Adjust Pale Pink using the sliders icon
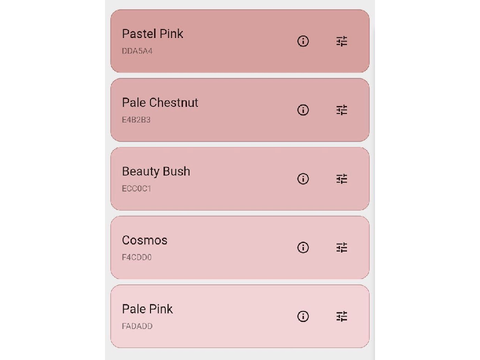The width and height of the screenshot is (480, 360). (x=341, y=316)
